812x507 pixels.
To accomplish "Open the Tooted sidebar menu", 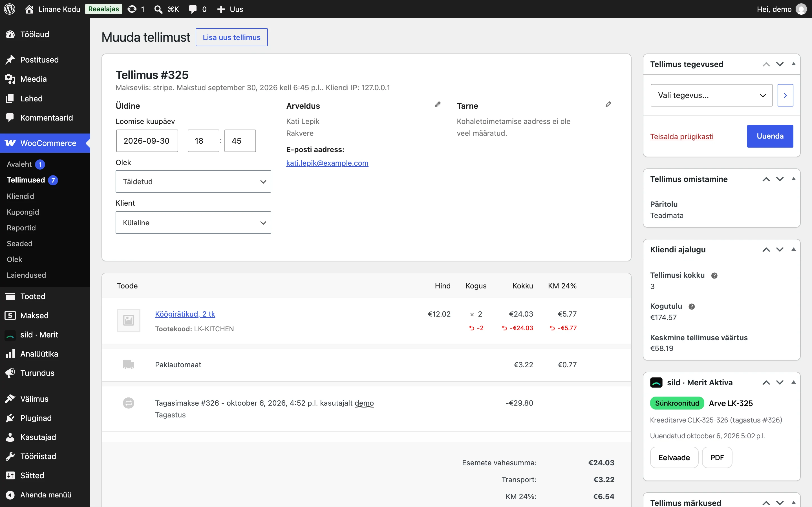I will tap(33, 296).
